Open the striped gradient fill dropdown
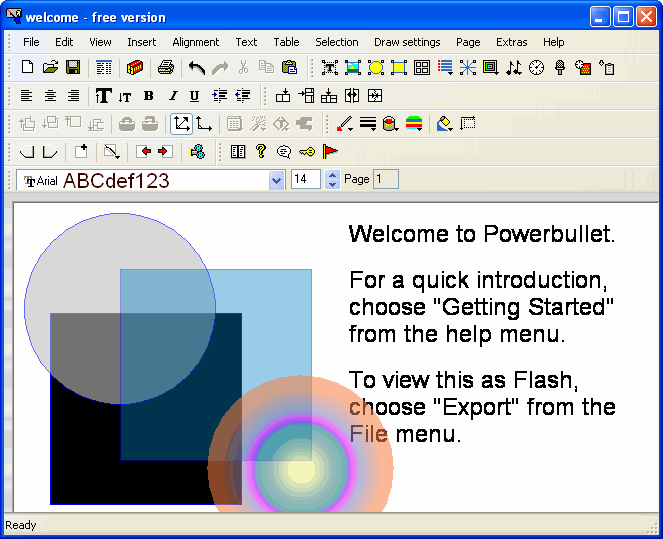Image resolution: width=663 pixels, height=539 pixels. point(414,124)
